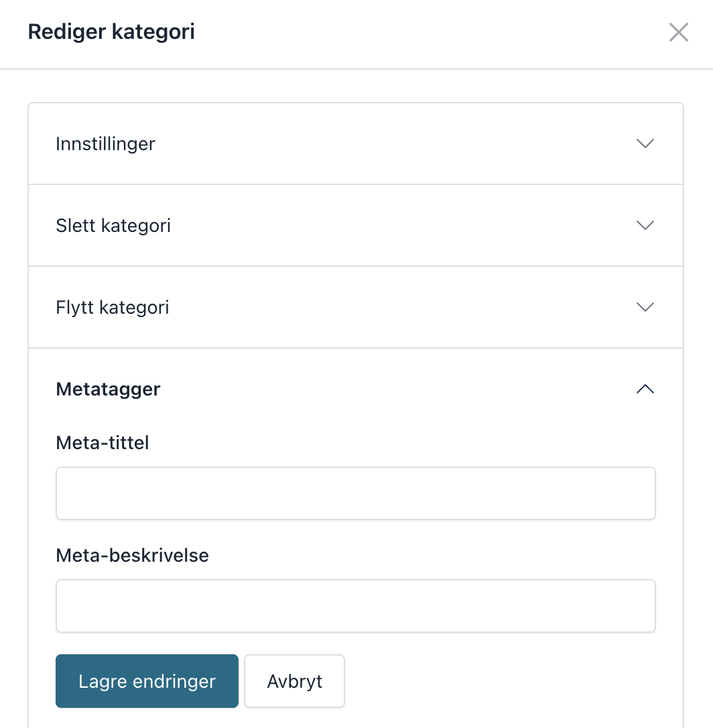Expand Innstillinger using its chevron arrow
This screenshot has height=728, width=713.
(x=645, y=143)
